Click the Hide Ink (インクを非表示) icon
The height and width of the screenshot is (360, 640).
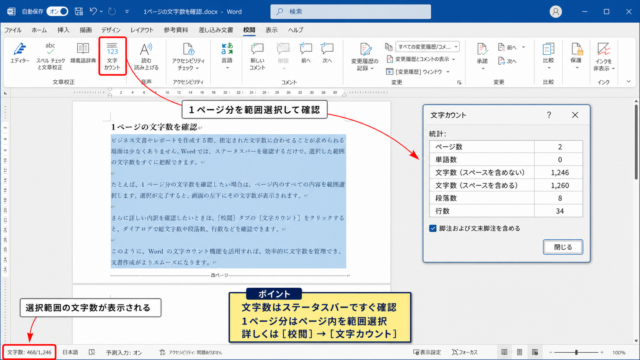click(603, 50)
